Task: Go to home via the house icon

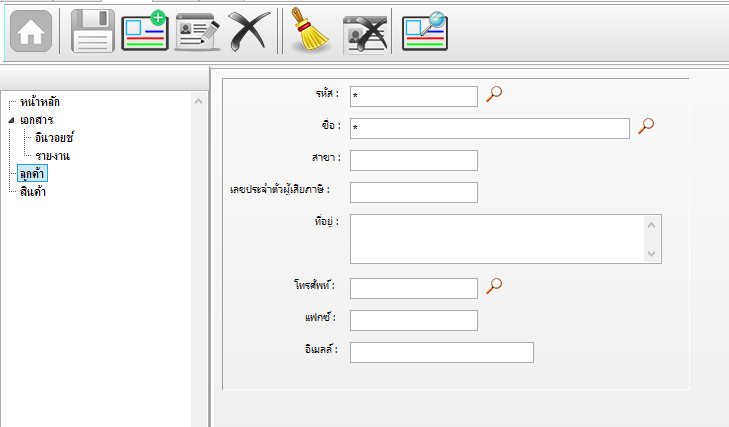Action: tap(31, 31)
